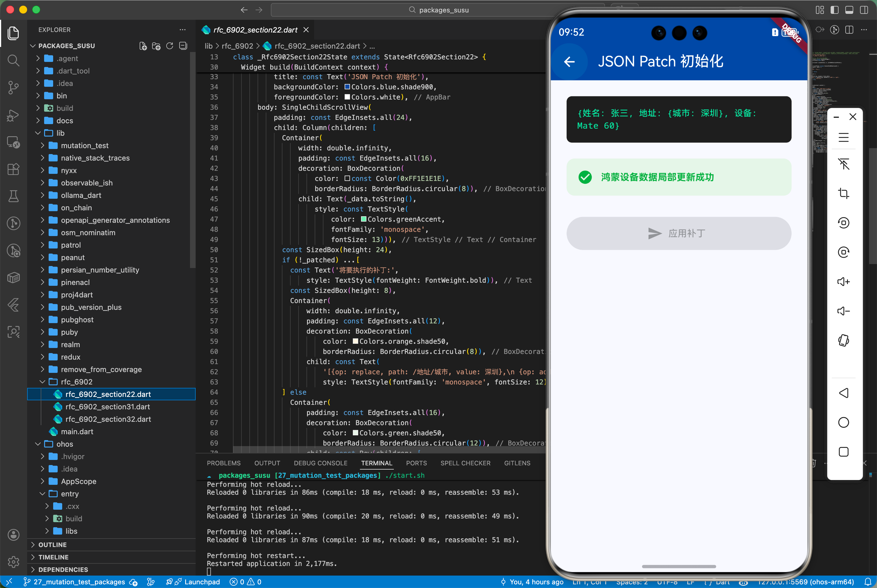Tap the 应用补丁 button in emulator
This screenshot has width=877, height=588.
678,233
